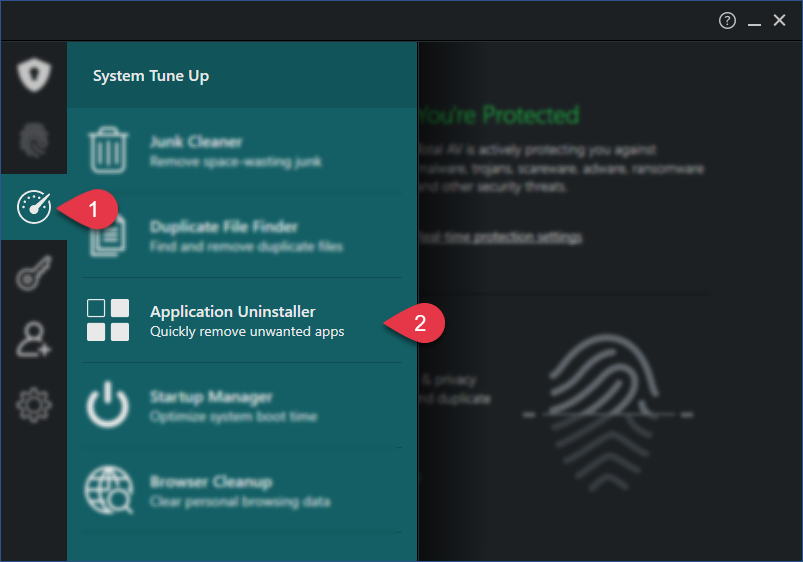Select the fingerprint icon in left sidebar
The width and height of the screenshot is (803, 562).
click(34, 140)
